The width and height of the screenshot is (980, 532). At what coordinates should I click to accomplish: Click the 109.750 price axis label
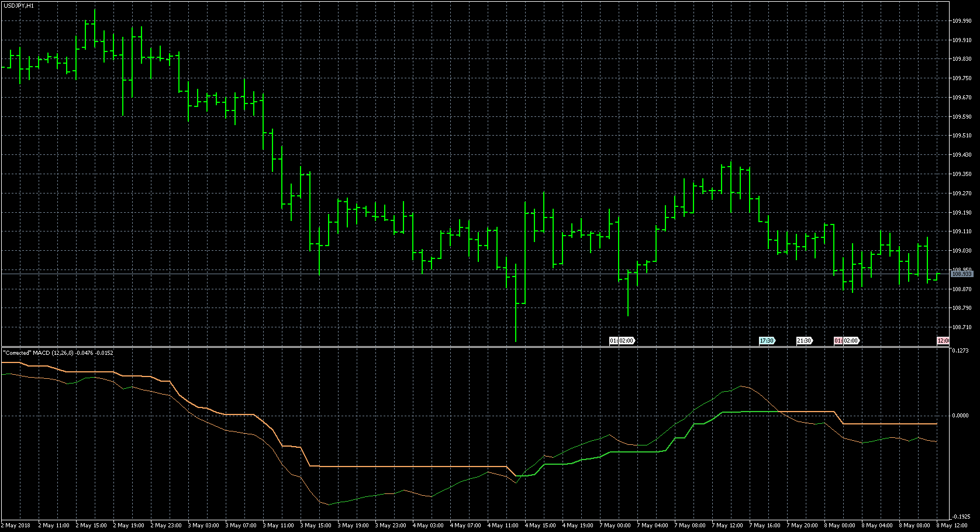tap(962, 78)
